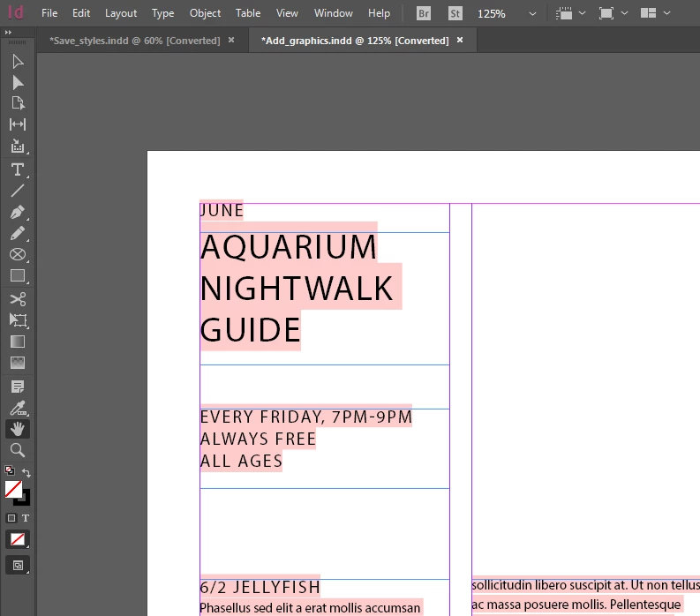Click the EVERY FRIDAY, 7PM-9PM line
Viewport: 700px width, 616px height.
tap(306, 417)
